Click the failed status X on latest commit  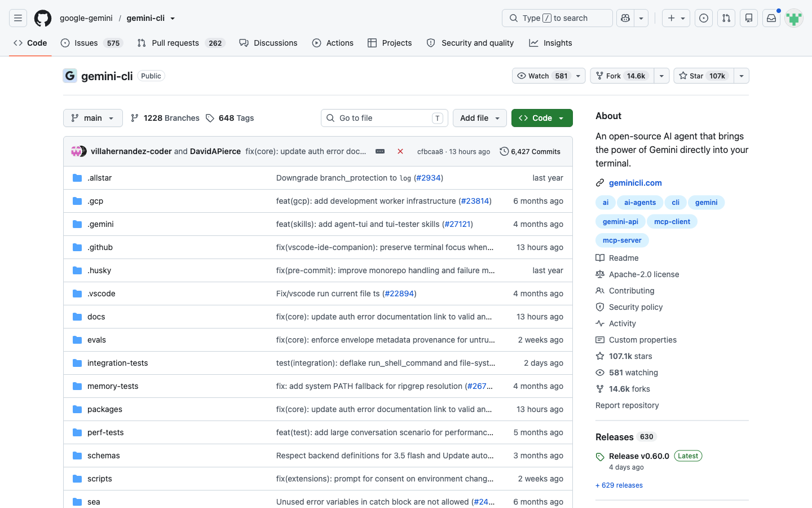(x=400, y=151)
